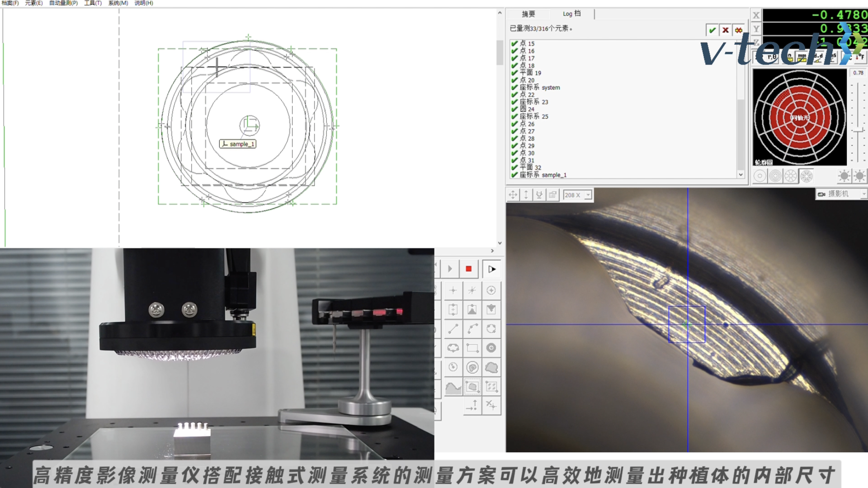Viewport: 868px width, 488px height.
Task: Click the green checkmark accept button
Action: [712, 30]
